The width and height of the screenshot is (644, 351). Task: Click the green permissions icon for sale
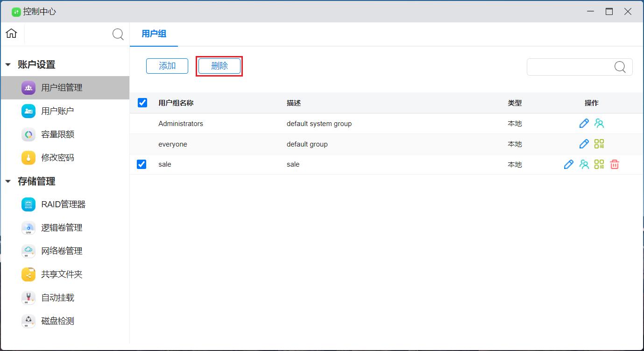[599, 164]
